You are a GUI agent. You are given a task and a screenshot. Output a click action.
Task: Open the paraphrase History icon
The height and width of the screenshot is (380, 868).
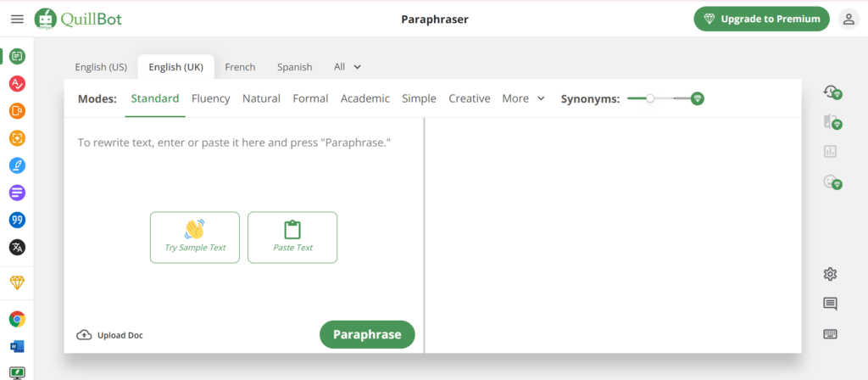[x=831, y=92]
